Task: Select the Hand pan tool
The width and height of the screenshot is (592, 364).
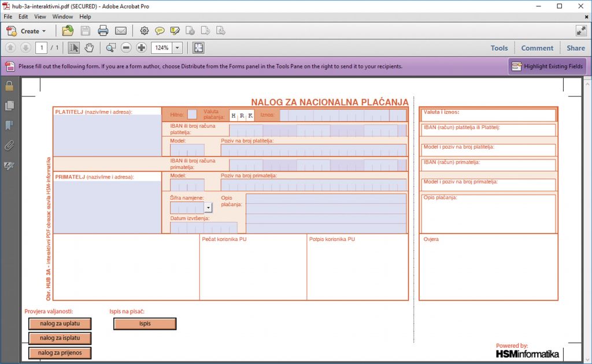Action: (89, 47)
